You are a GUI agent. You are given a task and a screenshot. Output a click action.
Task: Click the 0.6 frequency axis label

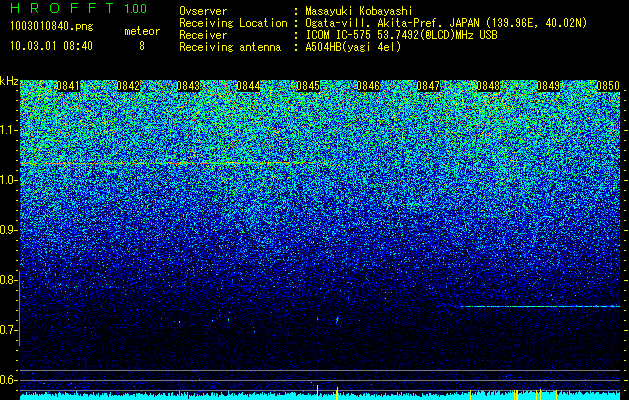[x=9, y=380]
